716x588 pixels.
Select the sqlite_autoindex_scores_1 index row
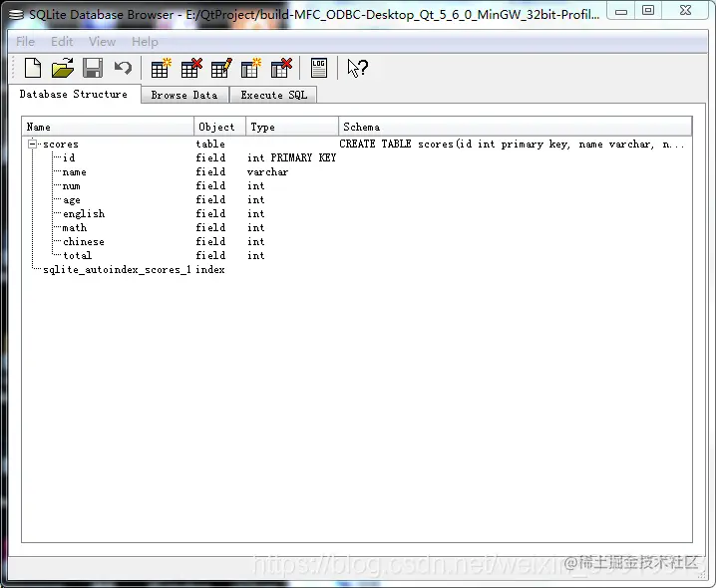click(357, 269)
